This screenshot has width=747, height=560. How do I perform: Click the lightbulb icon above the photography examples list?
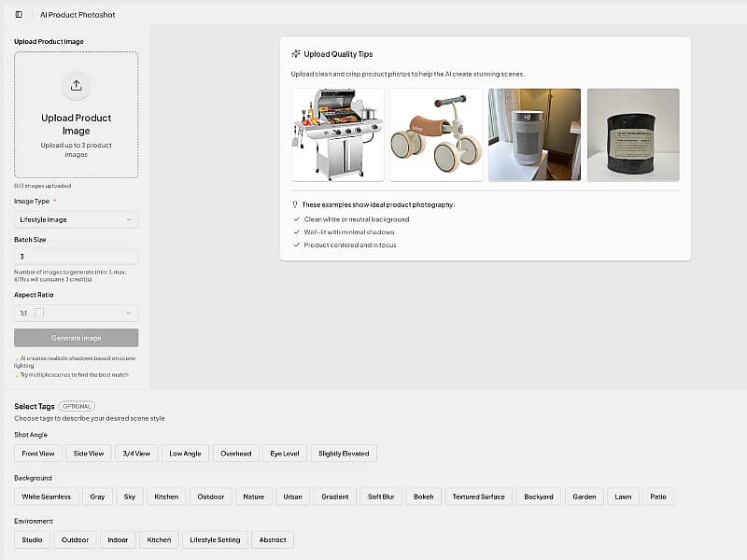[297, 203]
